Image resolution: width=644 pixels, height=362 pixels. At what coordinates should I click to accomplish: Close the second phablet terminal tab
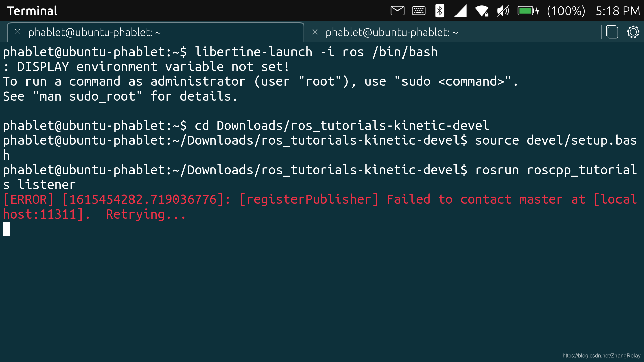point(315,32)
